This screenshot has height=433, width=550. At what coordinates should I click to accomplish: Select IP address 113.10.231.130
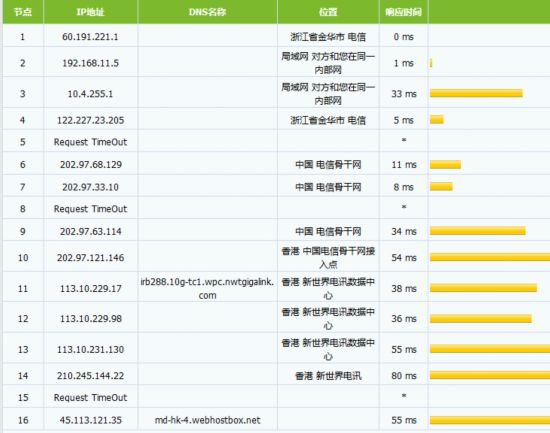pyautogui.click(x=90, y=349)
